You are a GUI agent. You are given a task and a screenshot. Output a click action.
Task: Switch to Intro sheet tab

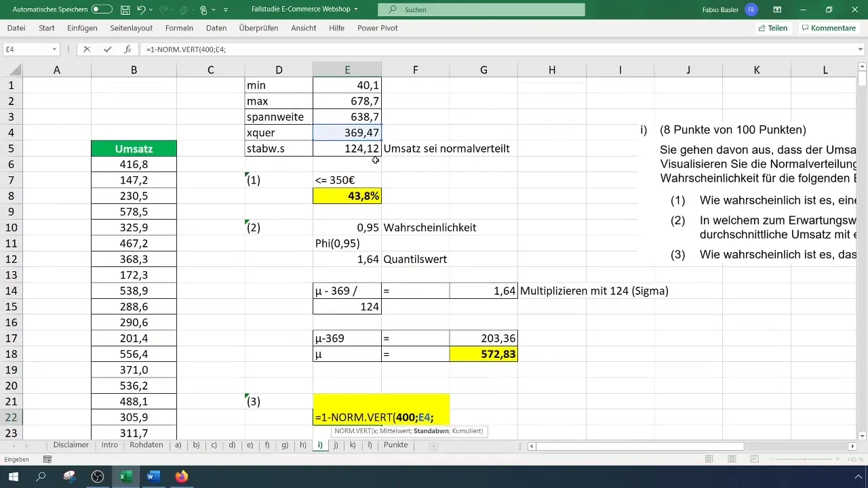pyautogui.click(x=110, y=445)
